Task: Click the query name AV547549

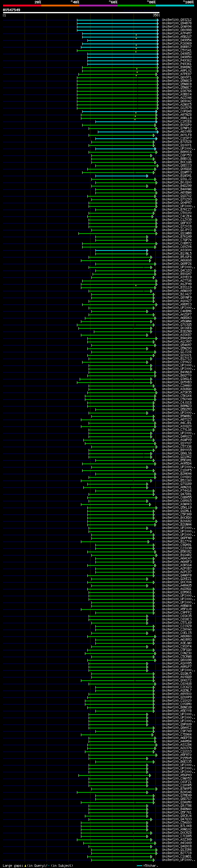Action: coord(11,10)
